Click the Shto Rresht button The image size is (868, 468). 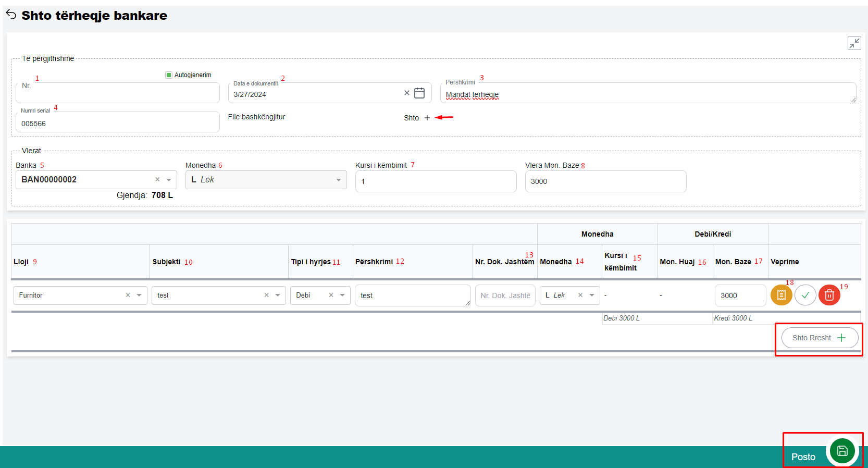point(819,338)
